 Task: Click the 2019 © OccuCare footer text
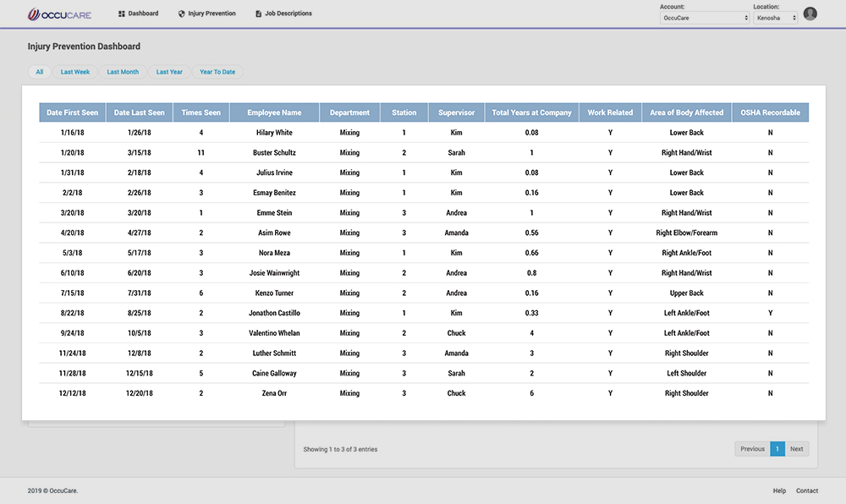tap(52, 490)
